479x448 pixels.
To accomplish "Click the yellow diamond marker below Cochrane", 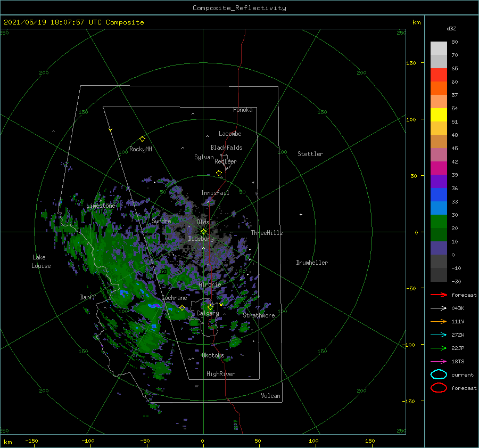I will coord(183,308).
